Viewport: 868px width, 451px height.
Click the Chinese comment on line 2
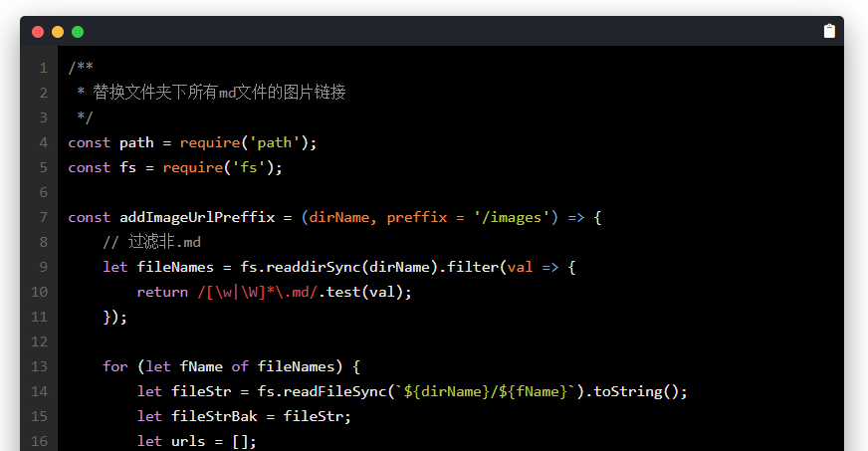pyautogui.click(x=219, y=93)
